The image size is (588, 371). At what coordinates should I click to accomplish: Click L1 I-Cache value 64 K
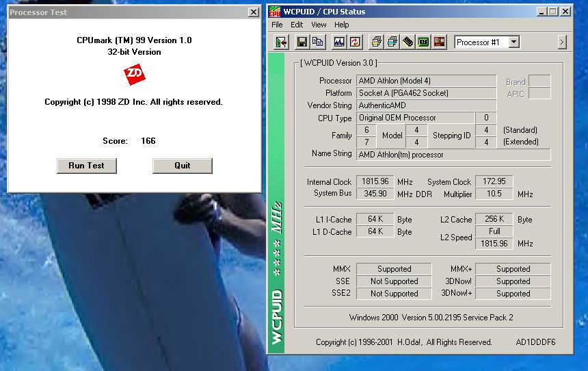pos(375,219)
